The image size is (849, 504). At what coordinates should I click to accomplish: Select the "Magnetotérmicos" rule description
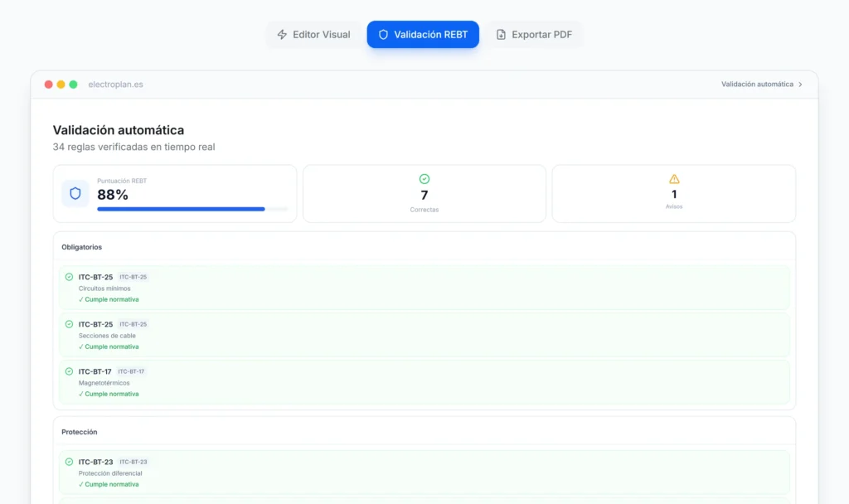pyautogui.click(x=104, y=383)
